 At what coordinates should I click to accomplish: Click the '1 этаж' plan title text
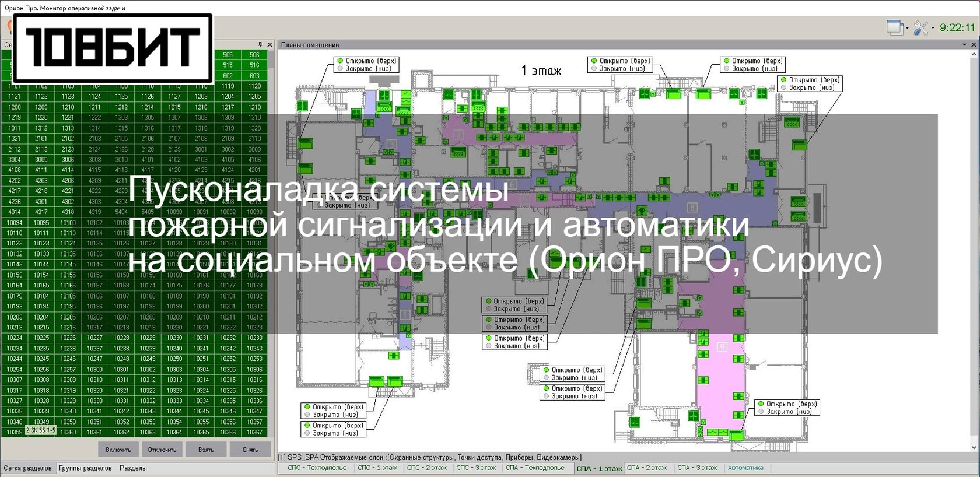[x=541, y=71]
